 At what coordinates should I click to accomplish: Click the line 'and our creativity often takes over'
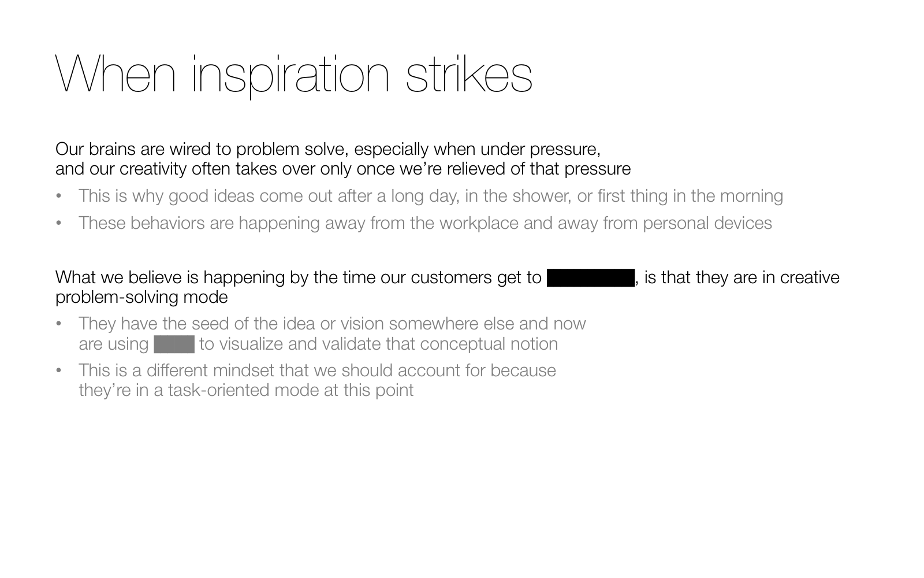(x=343, y=169)
